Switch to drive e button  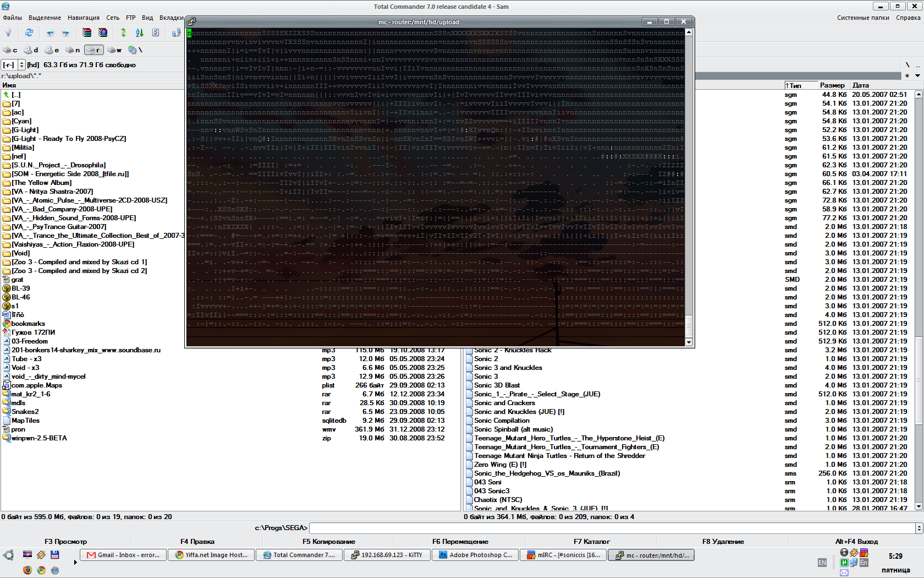[x=52, y=50]
